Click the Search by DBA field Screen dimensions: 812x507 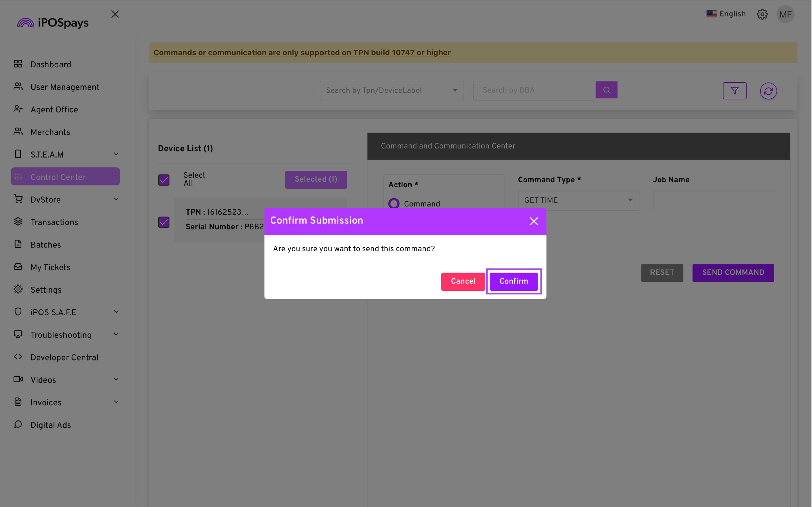click(534, 90)
